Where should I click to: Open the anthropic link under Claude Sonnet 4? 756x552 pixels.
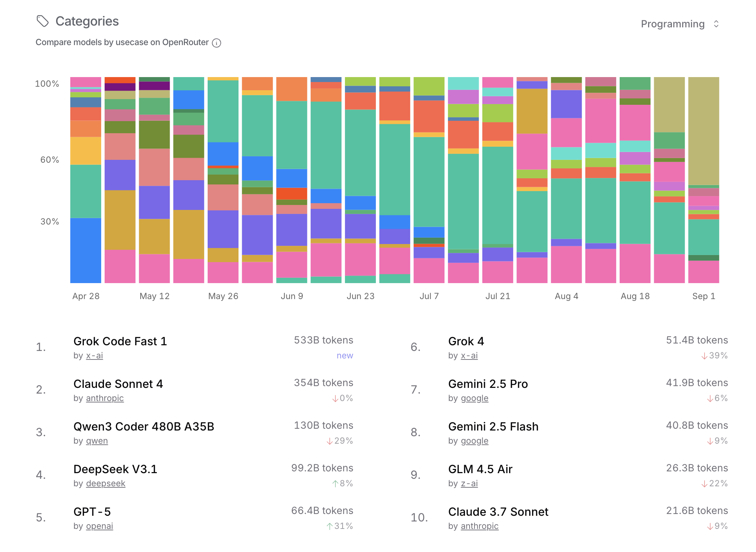tap(105, 398)
